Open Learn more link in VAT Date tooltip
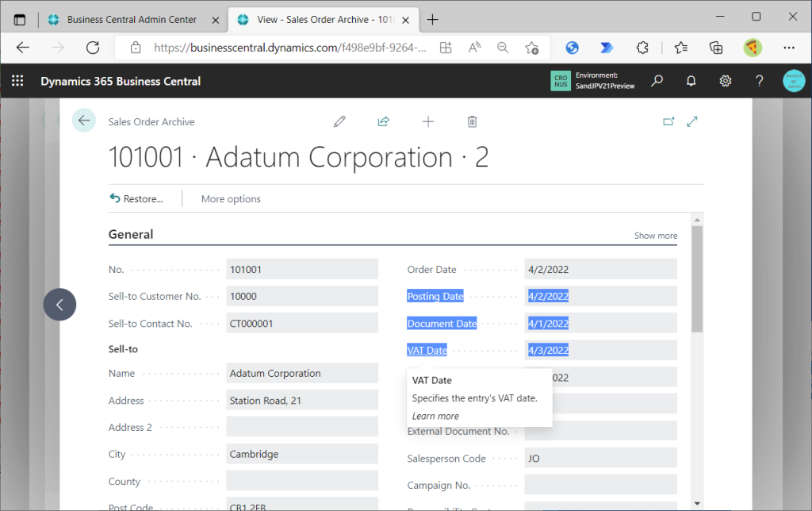Image resolution: width=812 pixels, height=511 pixels. coord(435,416)
